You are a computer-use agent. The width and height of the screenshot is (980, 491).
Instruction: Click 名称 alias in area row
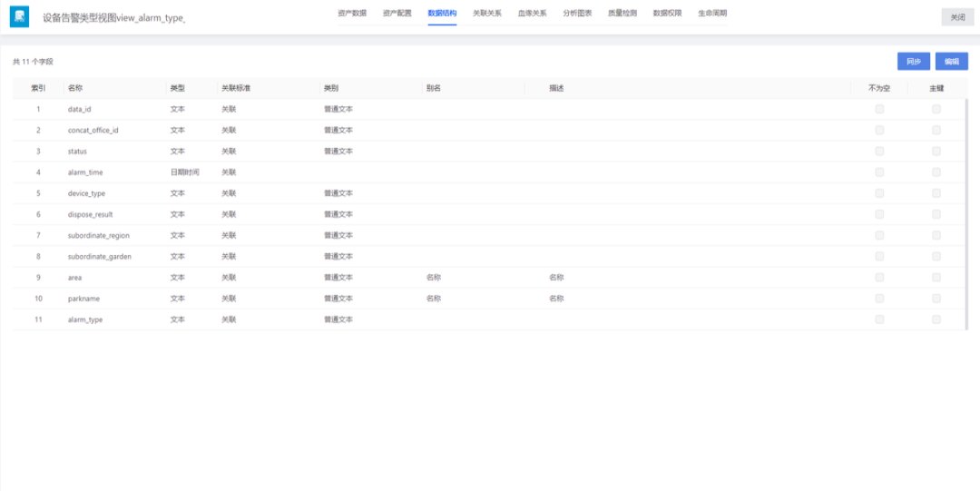point(434,277)
